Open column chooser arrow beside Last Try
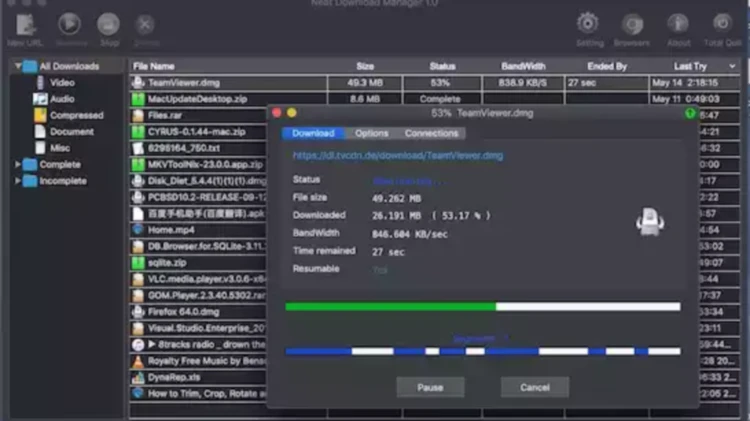 [732, 66]
